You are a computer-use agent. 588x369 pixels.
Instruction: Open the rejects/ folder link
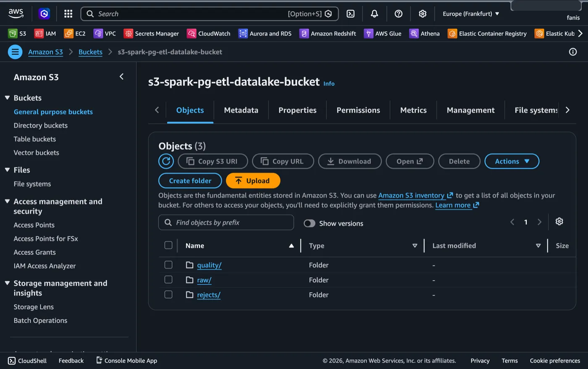tap(209, 295)
